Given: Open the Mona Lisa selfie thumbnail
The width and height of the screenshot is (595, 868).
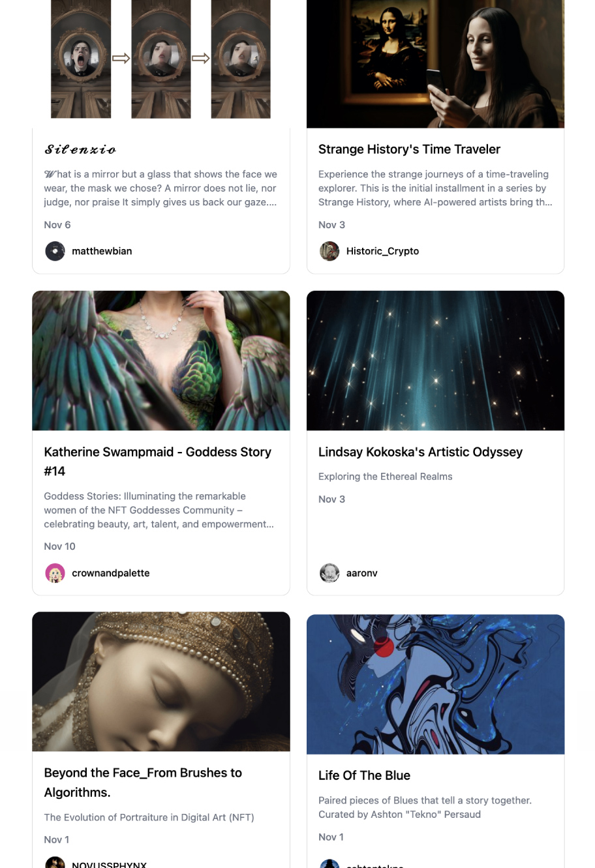Looking at the screenshot, I should point(435,64).
